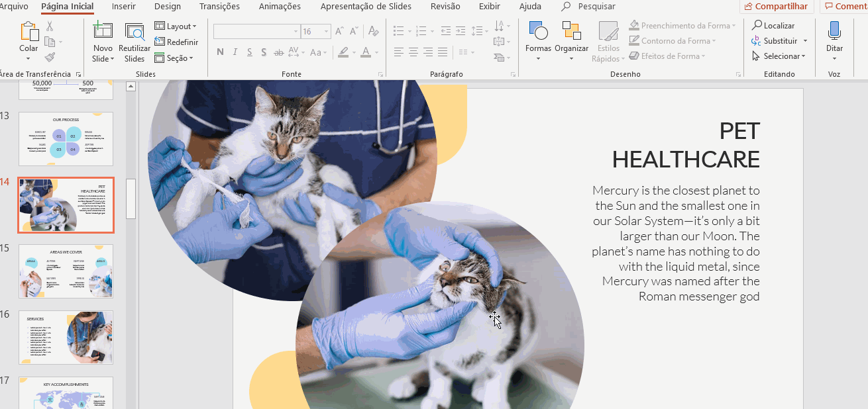Screen dimensions: 868x409
Task: Apply the text highlight color
Action: 343,52
